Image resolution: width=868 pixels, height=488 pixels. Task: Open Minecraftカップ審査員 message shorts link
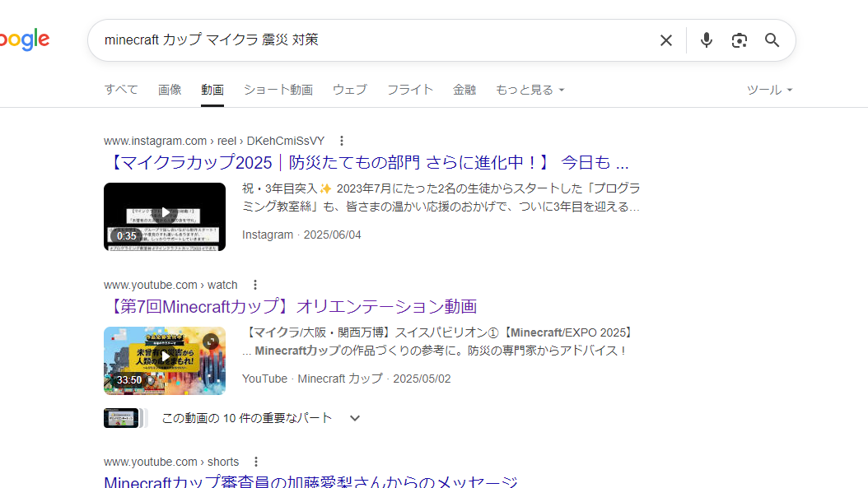(310, 482)
